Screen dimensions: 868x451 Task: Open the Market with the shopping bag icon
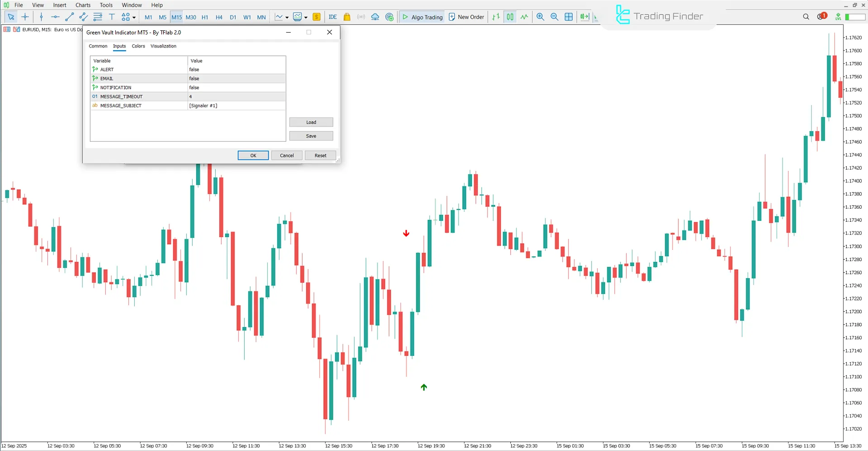(x=346, y=17)
